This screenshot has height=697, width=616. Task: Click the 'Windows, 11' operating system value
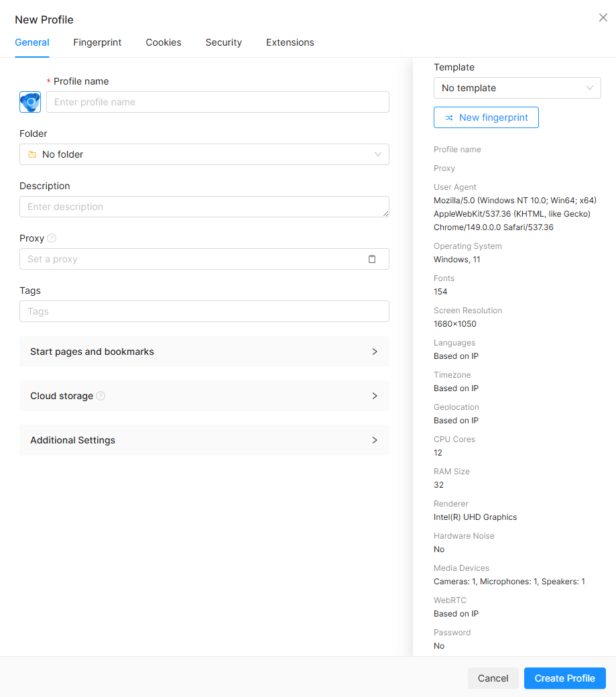pyautogui.click(x=457, y=260)
